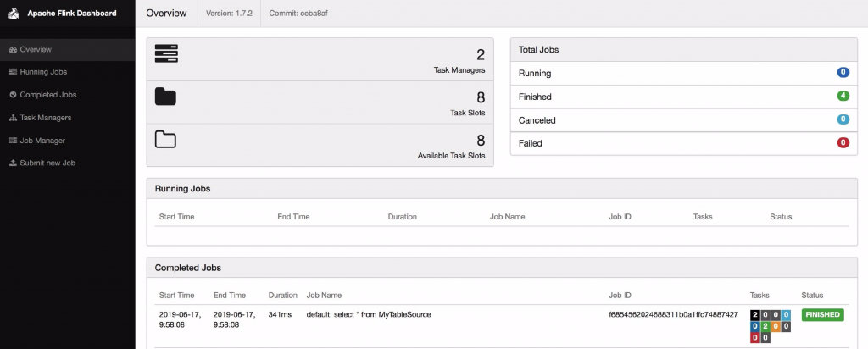Click the Overview page heading in top bar
Screen dimensions: 868x349
click(167, 14)
